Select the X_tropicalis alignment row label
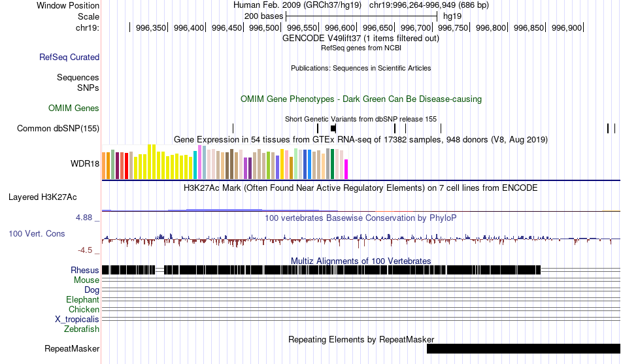 click(x=77, y=320)
